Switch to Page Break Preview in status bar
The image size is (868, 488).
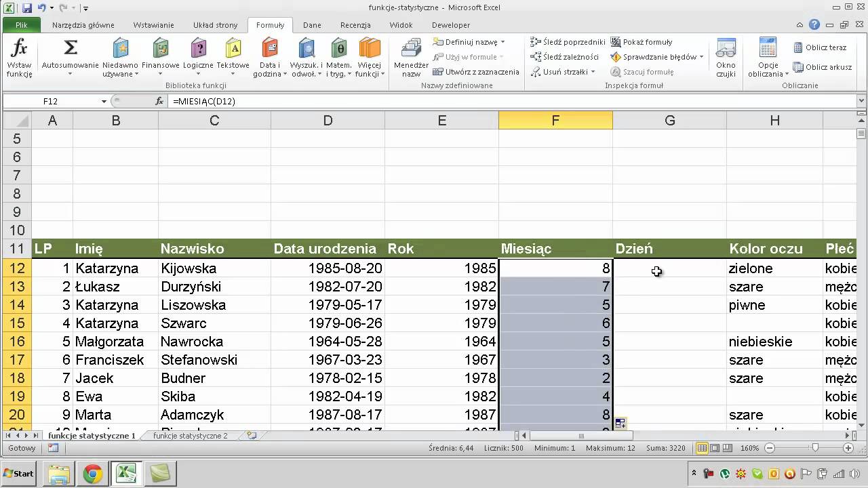pos(727,448)
